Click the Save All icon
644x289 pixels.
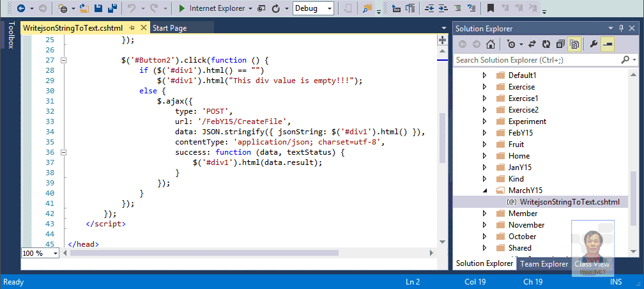pyautogui.click(x=112, y=8)
